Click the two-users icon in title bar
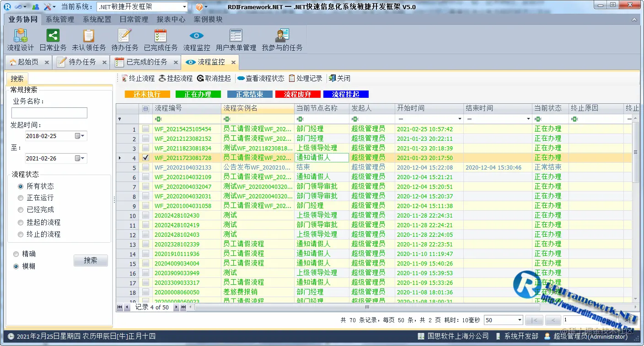Screen dimensions: 644x346 [36, 7]
